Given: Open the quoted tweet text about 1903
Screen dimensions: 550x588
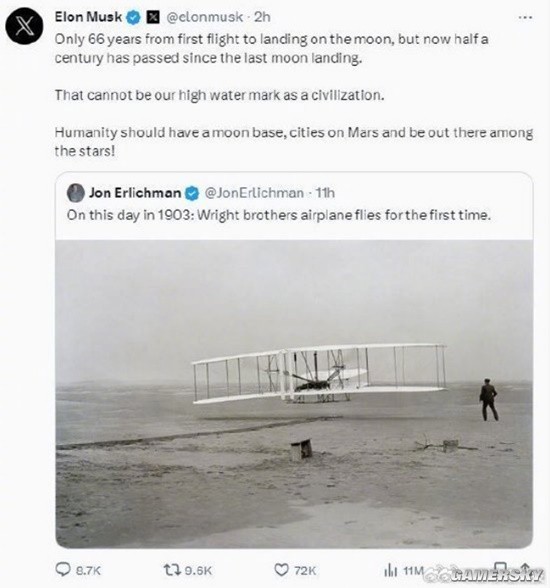Looking at the screenshot, I should [x=279, y=215].
